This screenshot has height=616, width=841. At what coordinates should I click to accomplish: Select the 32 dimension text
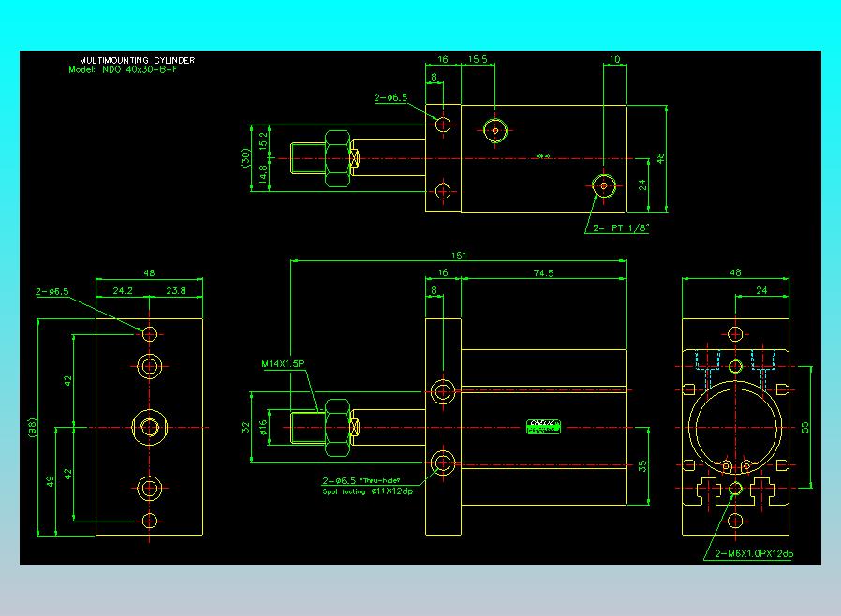(245, 427)
